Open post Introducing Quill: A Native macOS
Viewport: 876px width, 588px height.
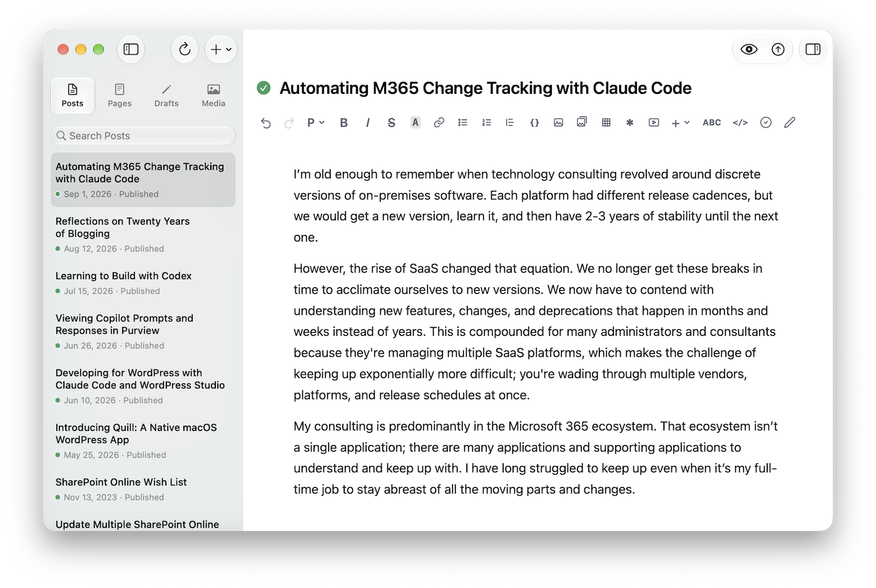tap(143, 441)
